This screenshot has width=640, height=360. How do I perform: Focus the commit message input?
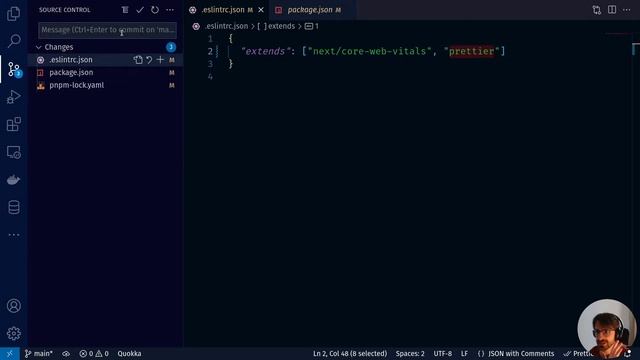click(x=107, y=30)
